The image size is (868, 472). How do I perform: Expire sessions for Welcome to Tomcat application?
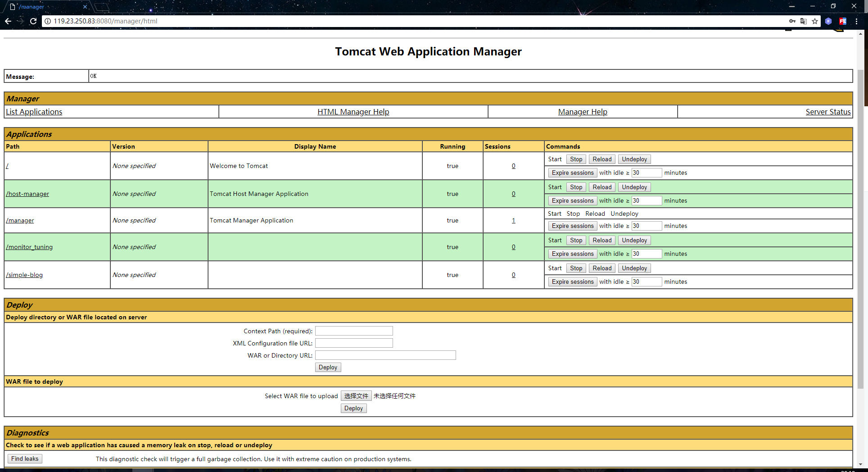[x=573, y=172]
